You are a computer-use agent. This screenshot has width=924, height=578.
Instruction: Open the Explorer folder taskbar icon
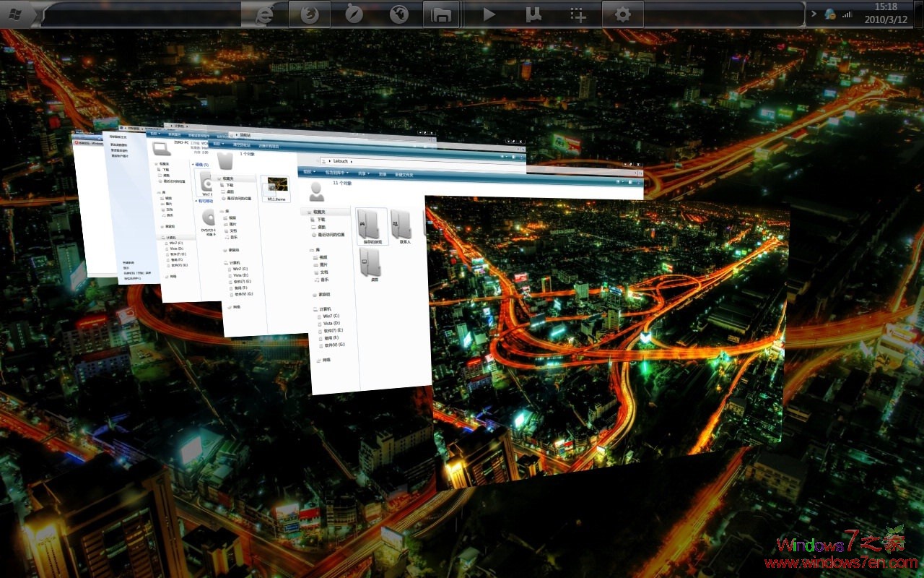click(443, 14)
